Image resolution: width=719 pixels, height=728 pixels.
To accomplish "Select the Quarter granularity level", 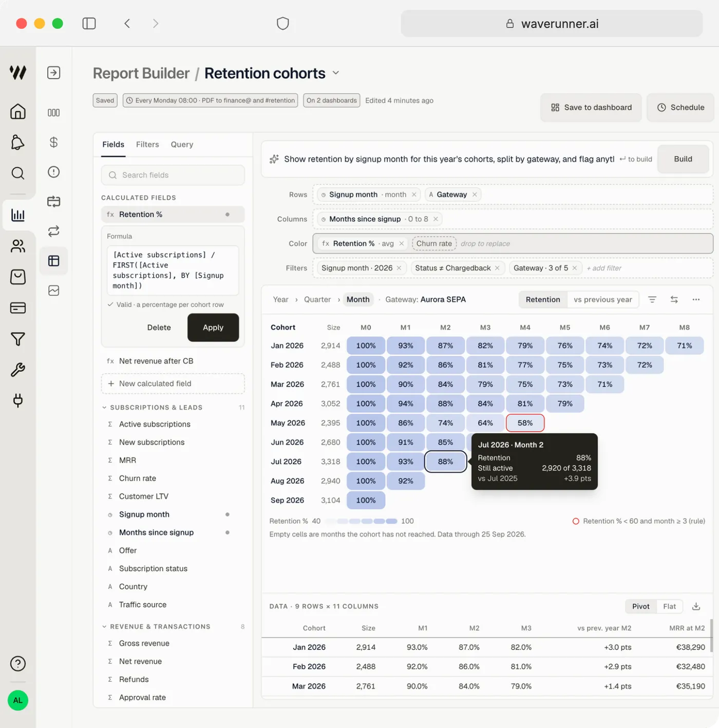I will pos(317,299).
